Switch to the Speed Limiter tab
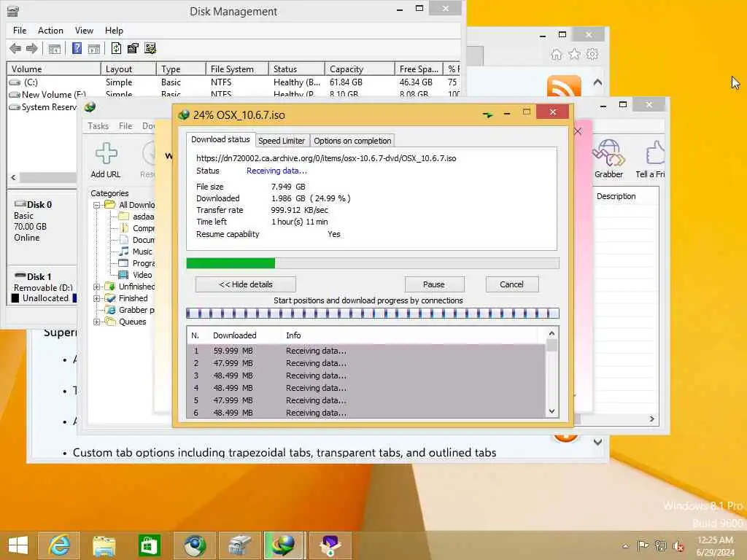 (281, 141)
